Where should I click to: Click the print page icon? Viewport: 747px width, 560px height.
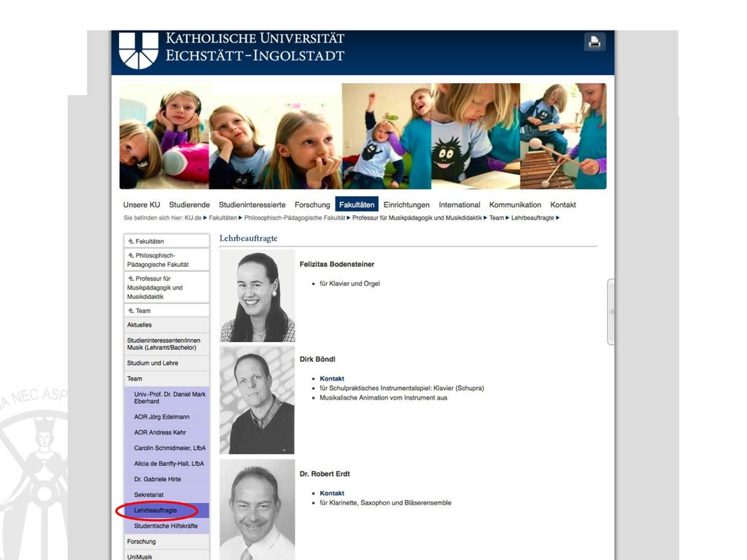pos(595,42)
